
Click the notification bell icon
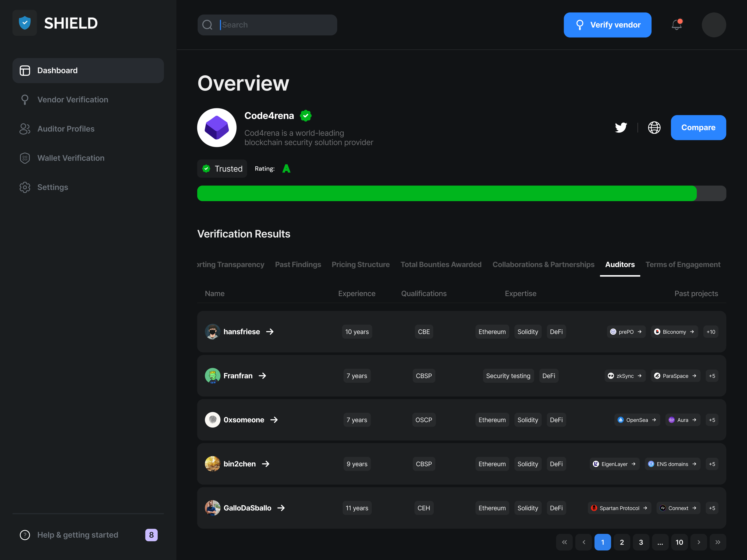pyautogui.click(x=677, y=25)
